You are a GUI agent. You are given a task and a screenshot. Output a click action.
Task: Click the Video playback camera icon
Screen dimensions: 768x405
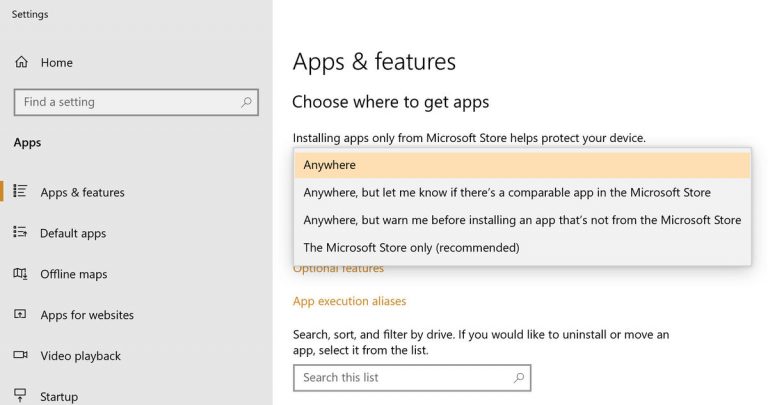[20, 355]
